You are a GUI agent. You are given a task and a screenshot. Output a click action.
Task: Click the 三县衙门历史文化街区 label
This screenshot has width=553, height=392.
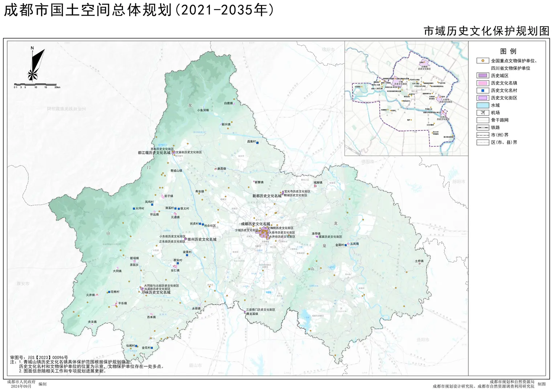click(261, 310)
